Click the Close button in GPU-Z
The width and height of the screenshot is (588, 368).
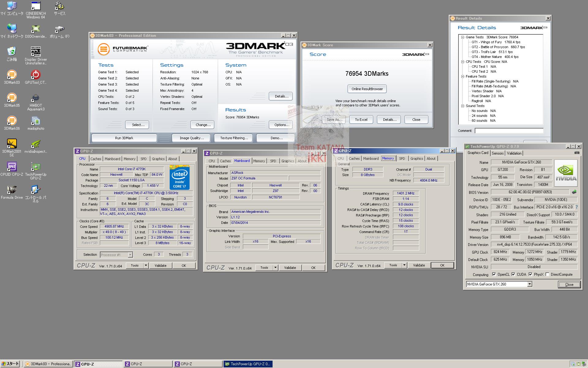[569, 285]
